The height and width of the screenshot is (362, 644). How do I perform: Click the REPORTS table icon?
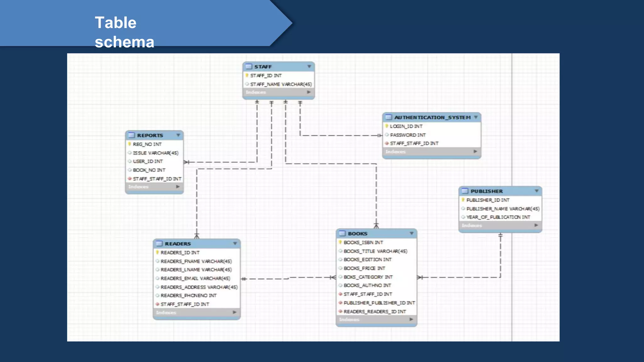[x=131, y=135]
